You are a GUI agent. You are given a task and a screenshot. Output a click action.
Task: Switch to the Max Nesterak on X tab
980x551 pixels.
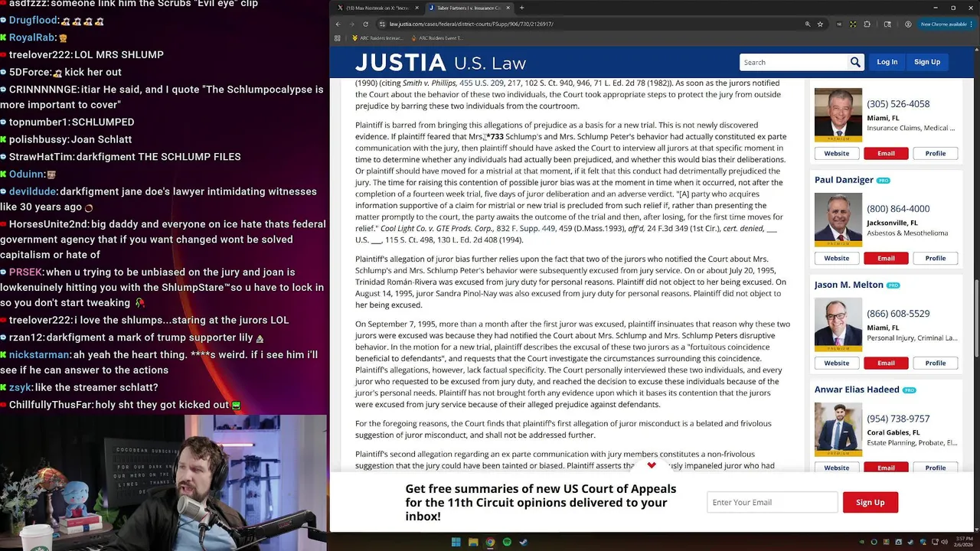[378, 8]
